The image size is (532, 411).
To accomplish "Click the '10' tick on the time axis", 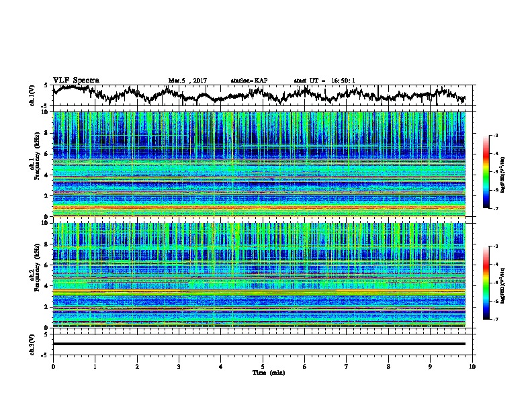I will 472,367.
